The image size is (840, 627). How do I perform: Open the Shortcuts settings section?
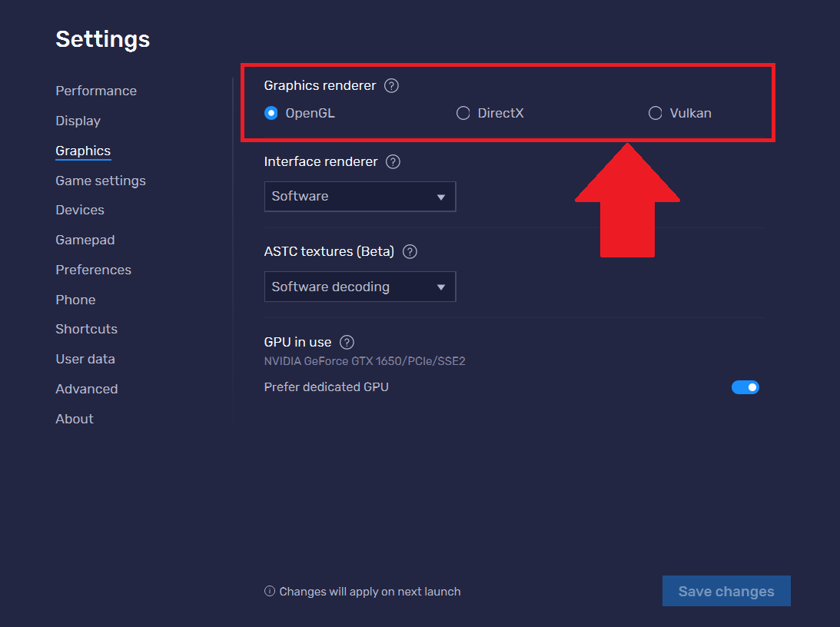86,329
